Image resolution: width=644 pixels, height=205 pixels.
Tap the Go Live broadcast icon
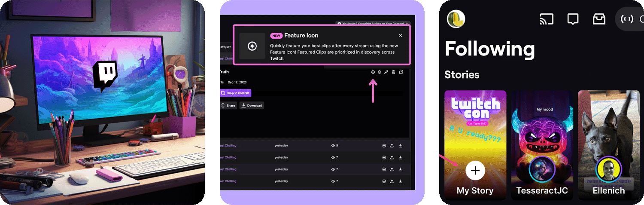[627, 19]
